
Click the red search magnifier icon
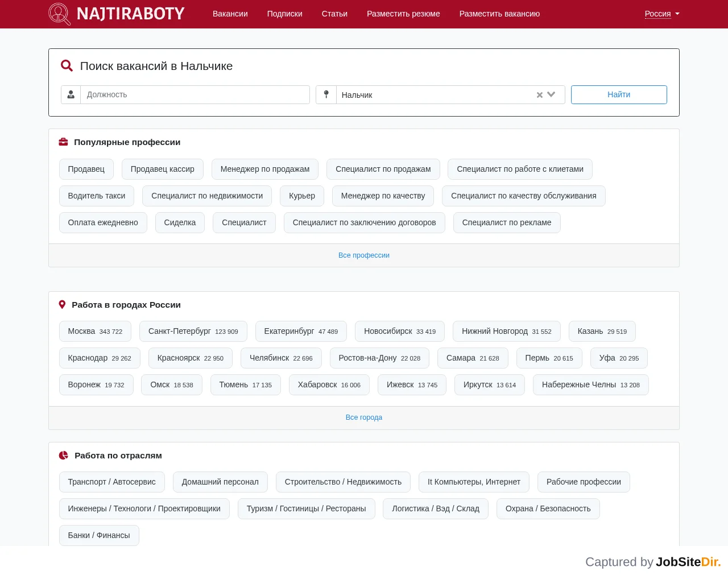(x=67, y=66)
